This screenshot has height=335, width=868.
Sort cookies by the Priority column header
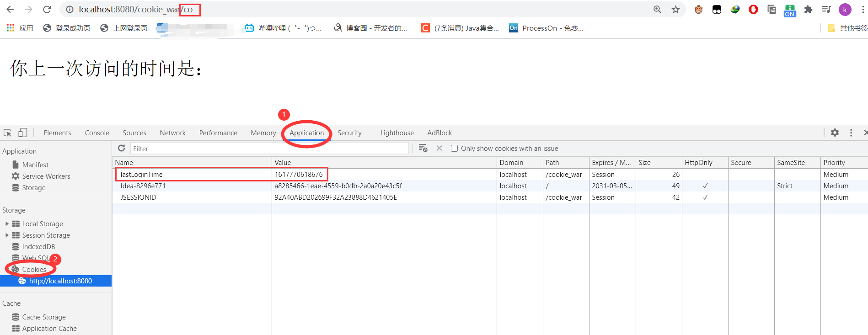(844, 163)
